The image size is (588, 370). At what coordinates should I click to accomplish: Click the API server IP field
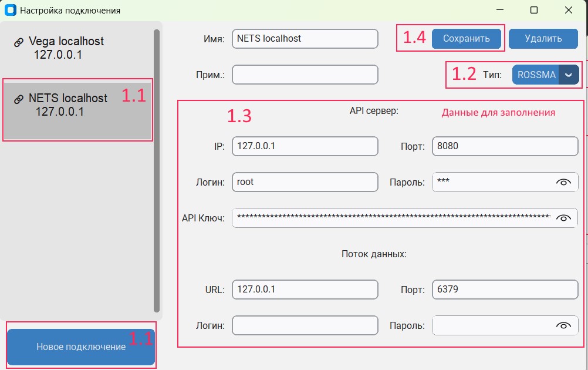tap(305, 146)
